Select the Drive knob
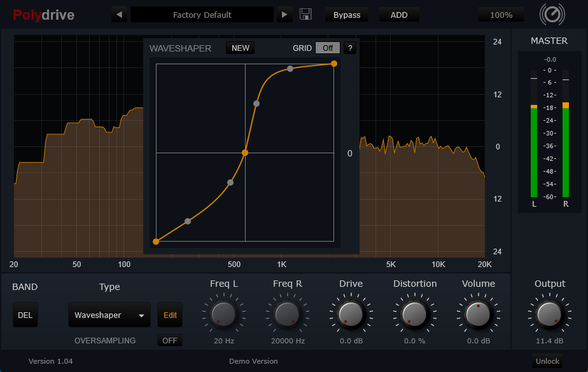This screenshot has height=372, width=588. coord(351,314)
